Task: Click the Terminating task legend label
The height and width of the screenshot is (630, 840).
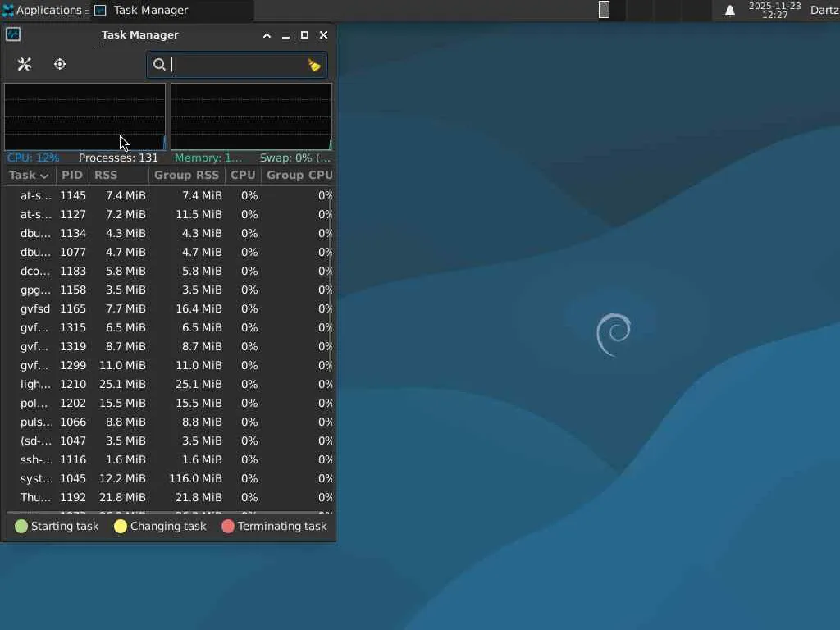Action: tap(282, 527)
